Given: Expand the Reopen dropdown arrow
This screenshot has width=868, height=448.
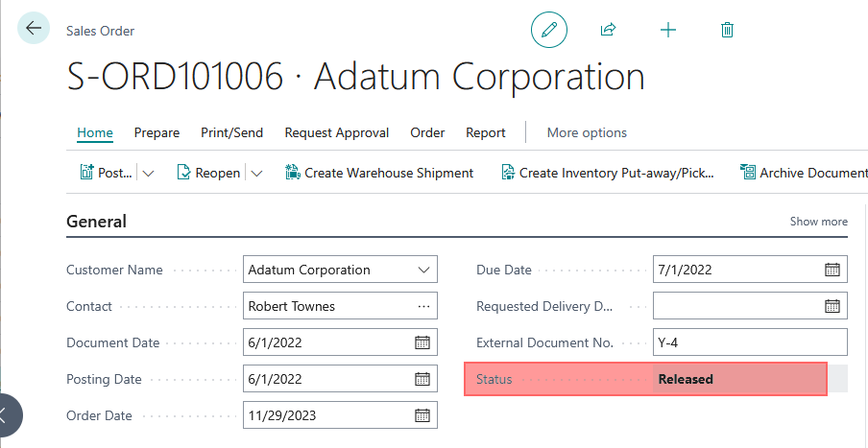Looking at the screenshot, I should point(256,173).
